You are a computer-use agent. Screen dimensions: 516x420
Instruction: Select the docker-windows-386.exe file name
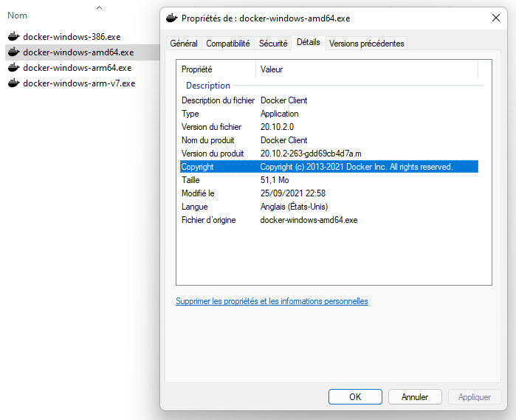[72, 37]
